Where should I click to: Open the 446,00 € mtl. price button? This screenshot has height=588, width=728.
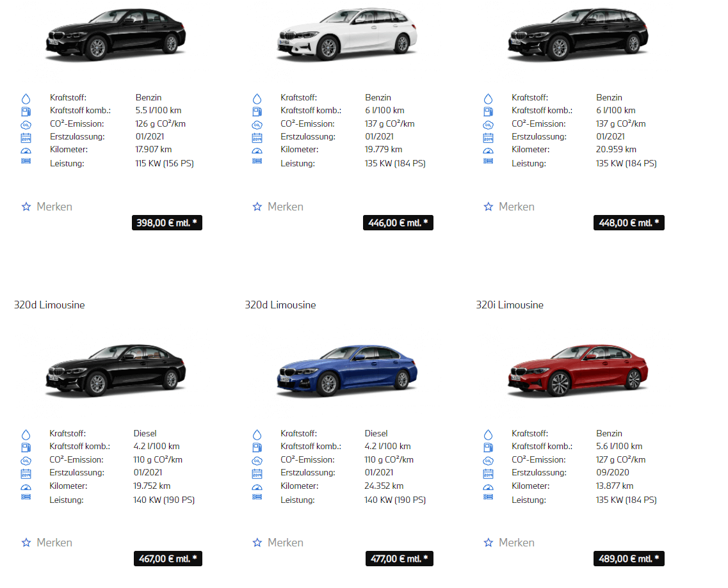[398, 223]
